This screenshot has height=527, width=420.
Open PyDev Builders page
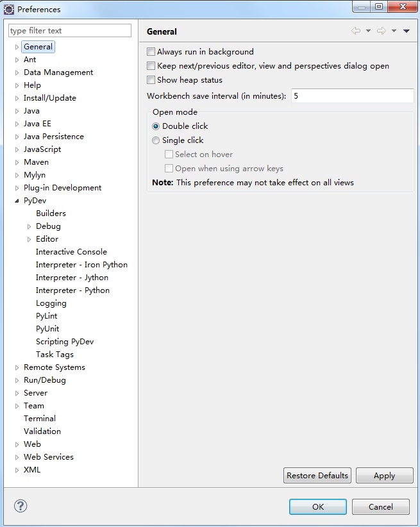51,213
